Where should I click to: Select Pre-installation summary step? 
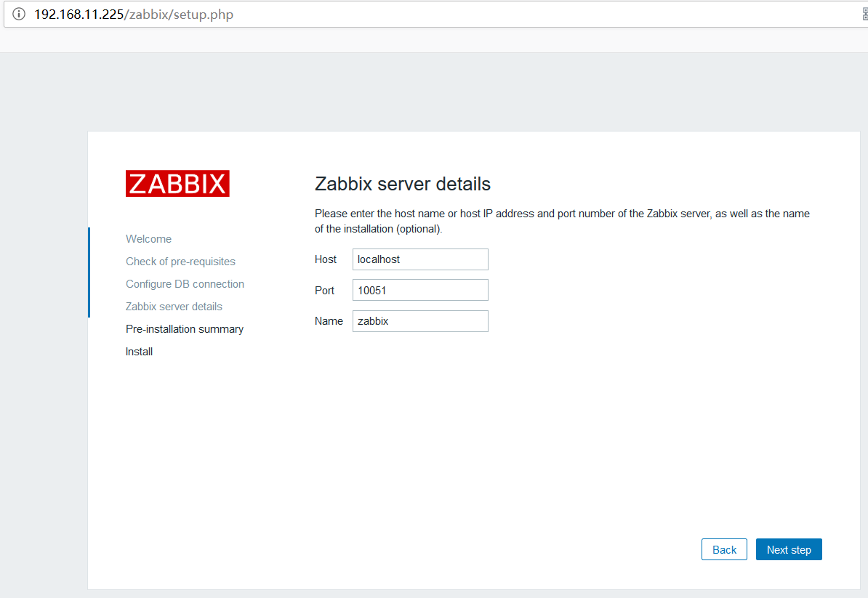coord(185,329)
